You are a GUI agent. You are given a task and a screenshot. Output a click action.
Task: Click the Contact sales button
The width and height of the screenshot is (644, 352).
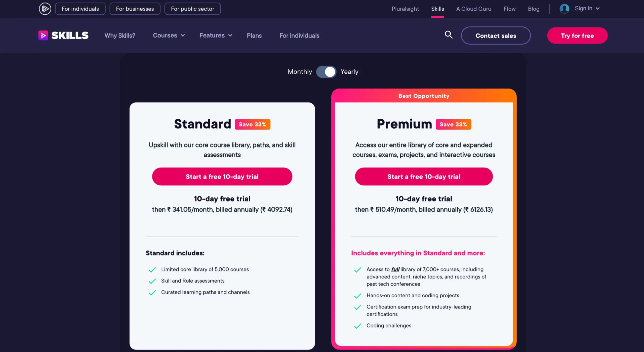coord(496,35)
